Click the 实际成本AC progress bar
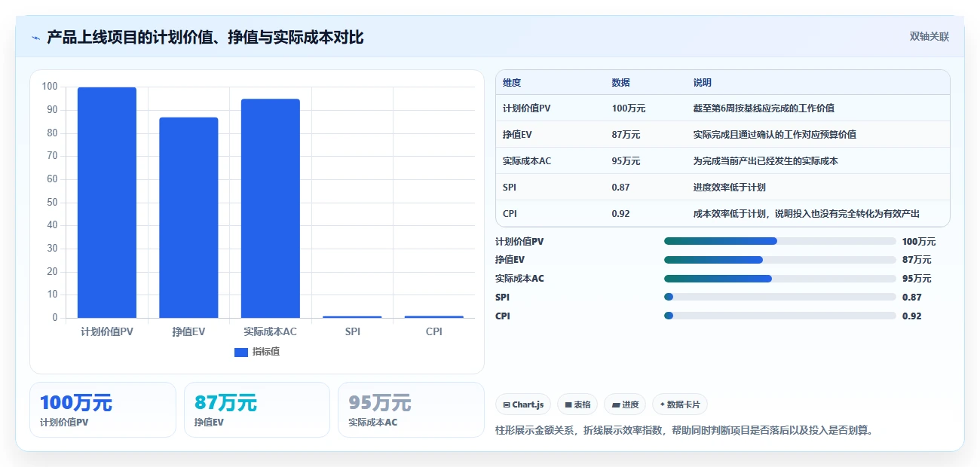This screenshot has height=467, width=980. [780, 279]
